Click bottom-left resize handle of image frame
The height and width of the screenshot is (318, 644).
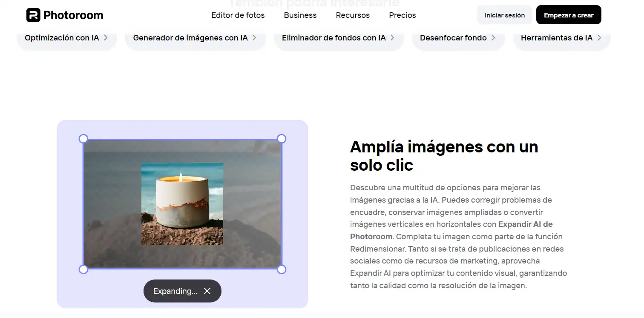tap(83, 269)
